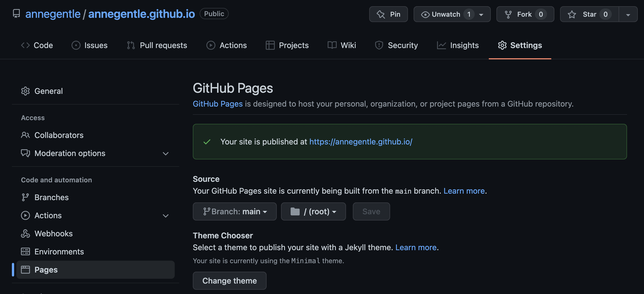
Task: Select Pages in the sidebar
Action: click(46, 270)
